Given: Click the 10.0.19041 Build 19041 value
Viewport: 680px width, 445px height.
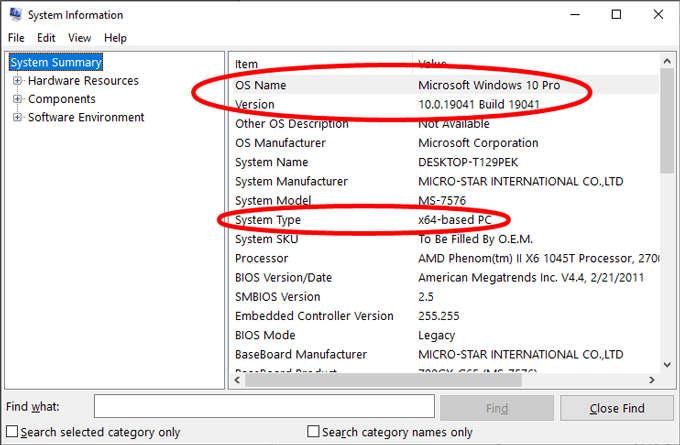Looking at the screenshot, I should 479,105.
